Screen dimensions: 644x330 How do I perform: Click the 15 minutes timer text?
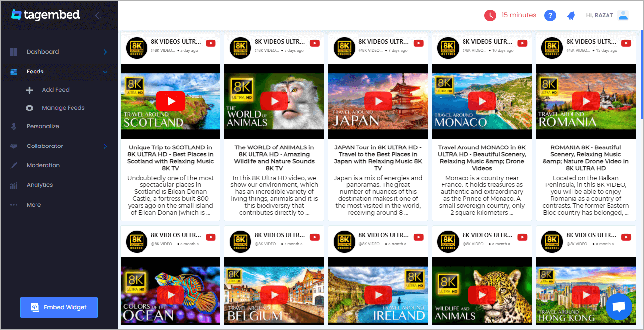coord(519,15)
